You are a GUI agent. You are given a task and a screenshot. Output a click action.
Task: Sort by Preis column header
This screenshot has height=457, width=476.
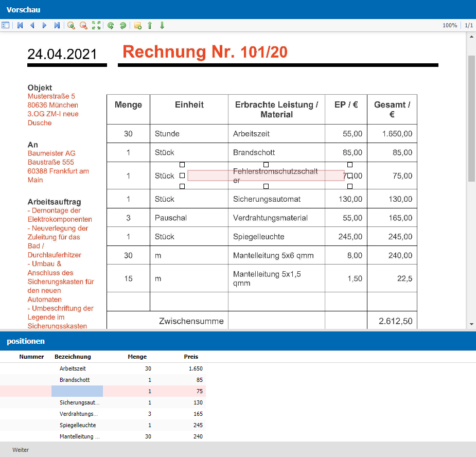(x=191, y=357)
